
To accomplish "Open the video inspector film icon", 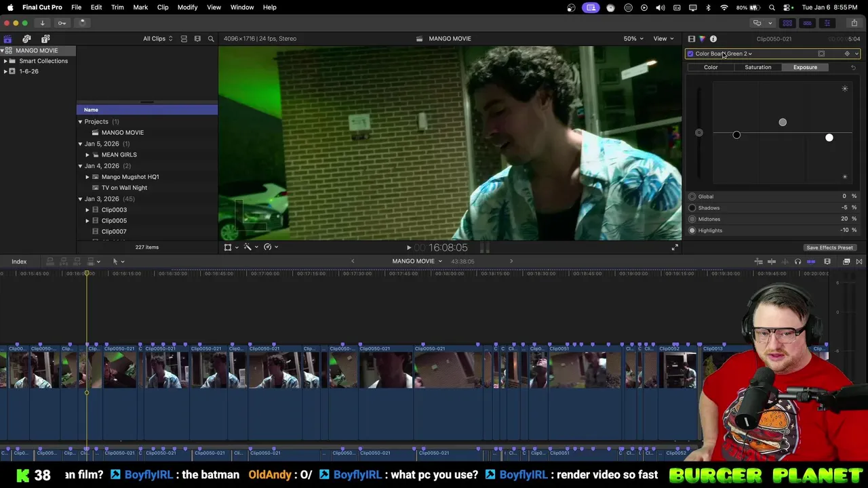I will (x=691, y=39).
